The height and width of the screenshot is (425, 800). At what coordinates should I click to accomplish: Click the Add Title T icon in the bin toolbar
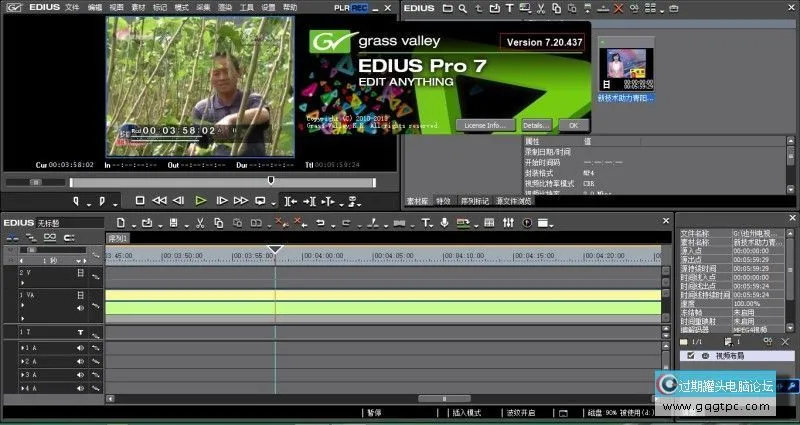pyautogui.click(x=509, y=8)
